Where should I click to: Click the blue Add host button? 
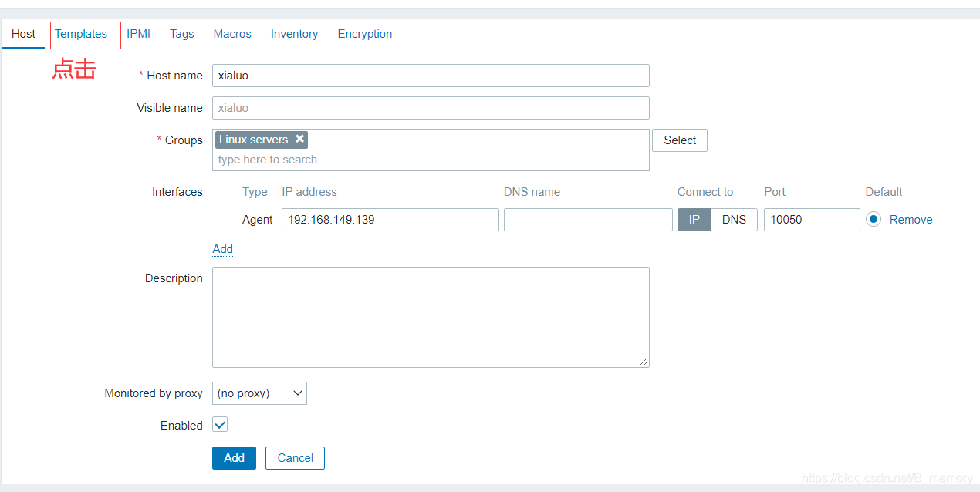coord(234,458)
